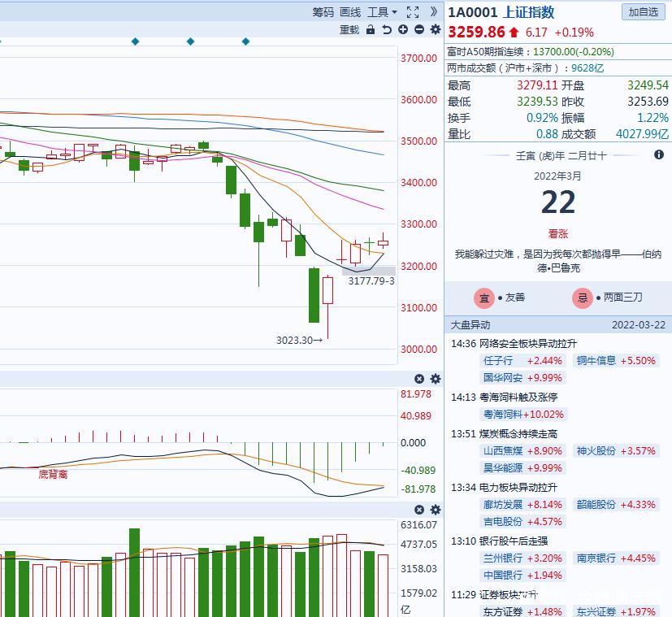Zoom in on the chart with plus icon
Screen dimensions: 672x617
pyautogui.click(x=402, y=29)
